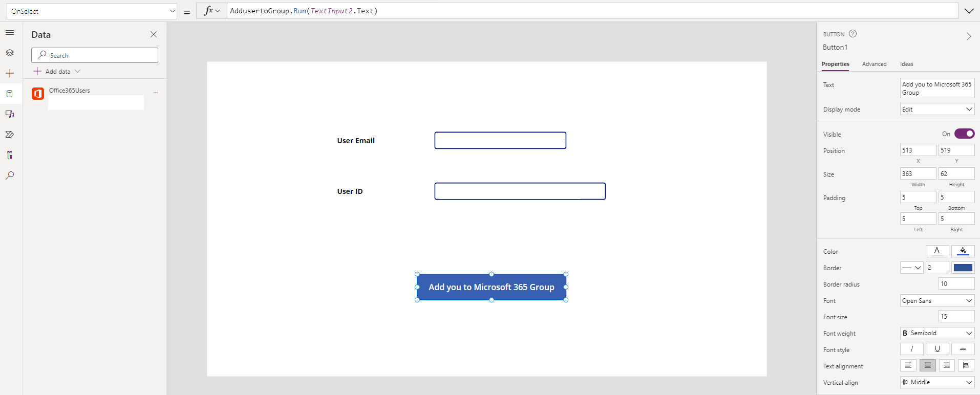Toggle italic font style
Image resolution: width=980 pixels, height=395 pixels.
(912, 349)
